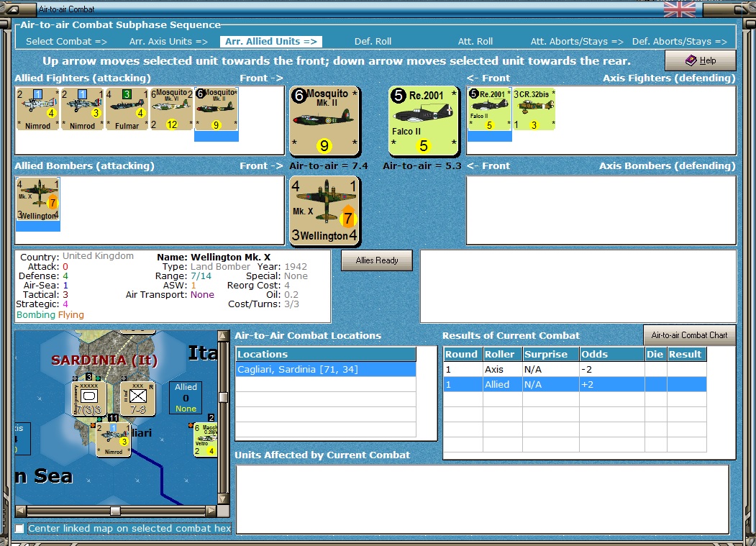Click the Select Combat subphase step
The height and width of the screenshot is (546, 756).
(66, 42)
